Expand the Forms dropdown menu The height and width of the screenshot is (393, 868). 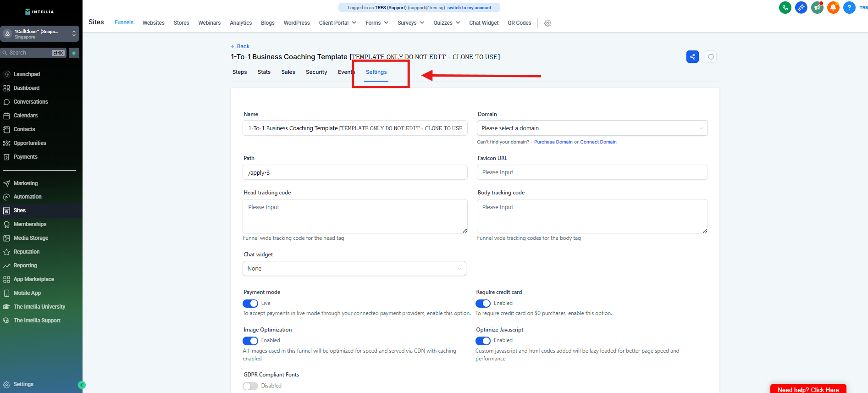pos(377,23)
